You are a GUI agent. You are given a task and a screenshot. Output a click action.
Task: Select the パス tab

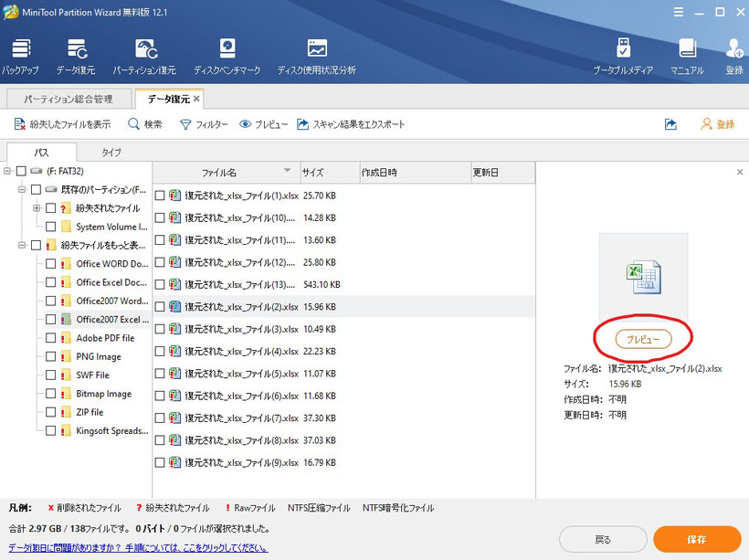tap(41, 153)
